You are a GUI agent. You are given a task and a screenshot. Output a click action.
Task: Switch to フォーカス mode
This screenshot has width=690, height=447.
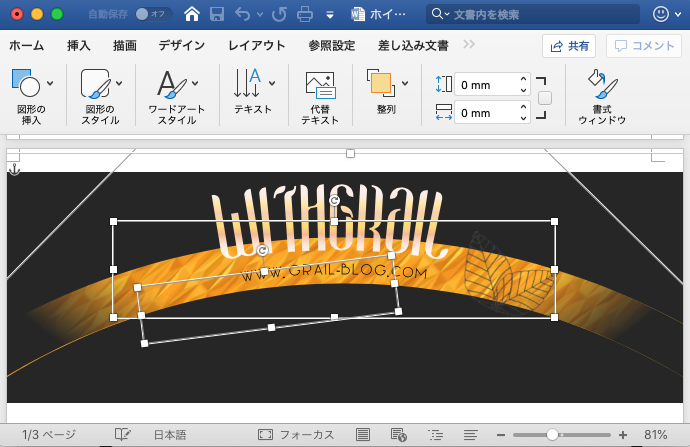click(x=296, y=435)
